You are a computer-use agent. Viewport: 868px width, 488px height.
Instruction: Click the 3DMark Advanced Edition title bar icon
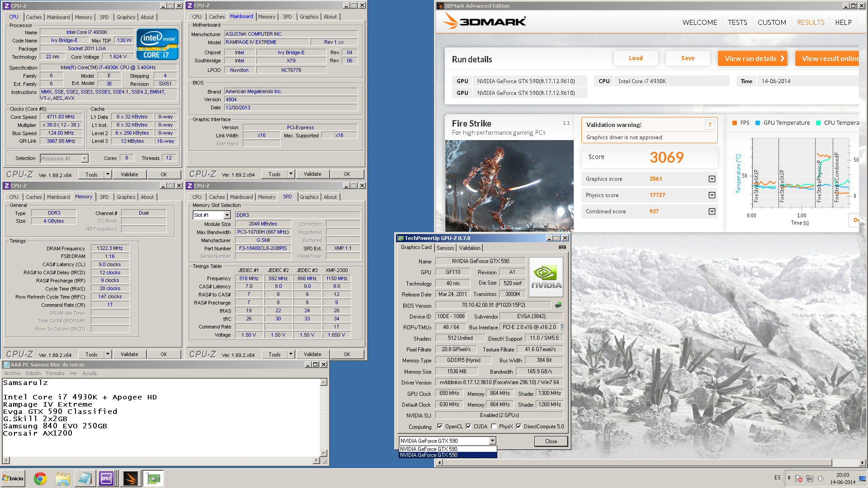440,6
